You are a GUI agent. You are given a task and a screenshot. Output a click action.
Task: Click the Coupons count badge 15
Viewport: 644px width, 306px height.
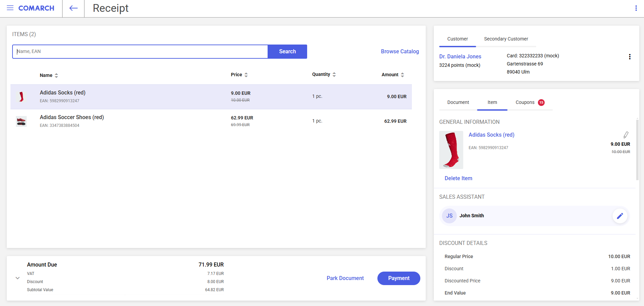pyautogui.click(x=541, y=103)
